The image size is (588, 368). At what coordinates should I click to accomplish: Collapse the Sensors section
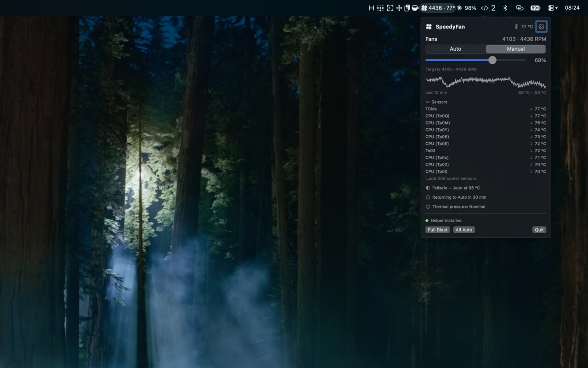click(x=436, y=102)
